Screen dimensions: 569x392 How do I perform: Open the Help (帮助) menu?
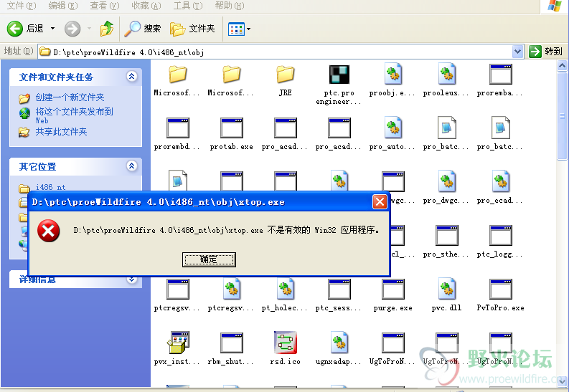click(x=230, y=6)
